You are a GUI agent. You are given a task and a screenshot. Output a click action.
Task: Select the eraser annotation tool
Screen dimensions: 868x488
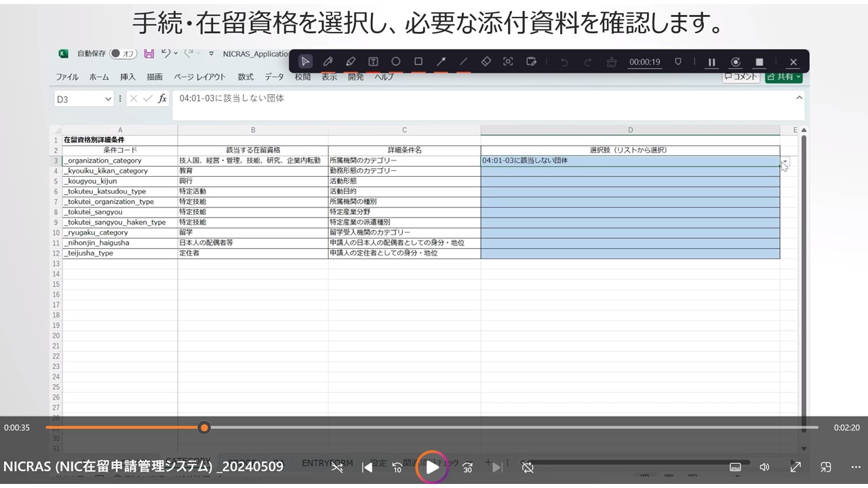pos(486,62)
